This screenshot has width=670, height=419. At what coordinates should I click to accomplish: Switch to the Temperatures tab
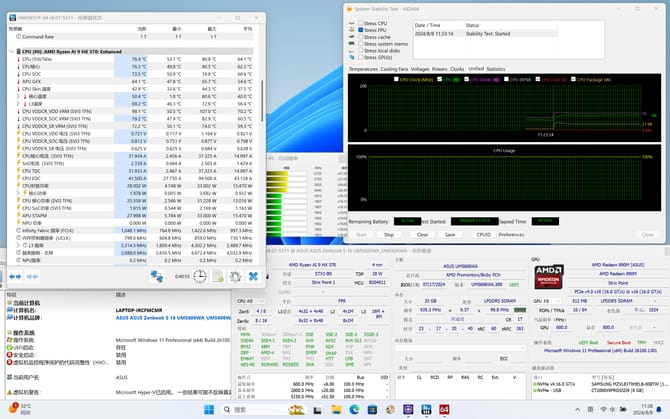pyautogui.click(x=363, y=69)
